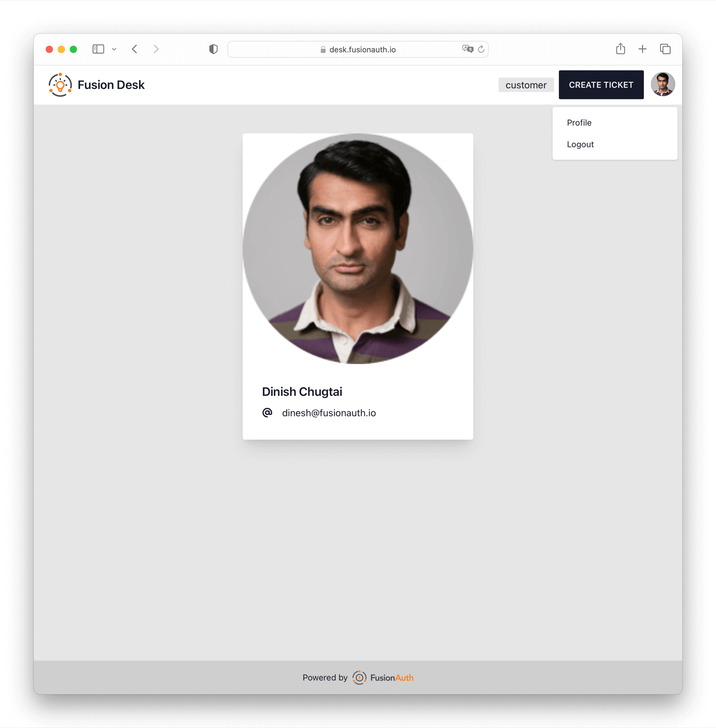Click the lock icon in address bar
Viewport: 716px width, 728px height.
pos(323,50)
